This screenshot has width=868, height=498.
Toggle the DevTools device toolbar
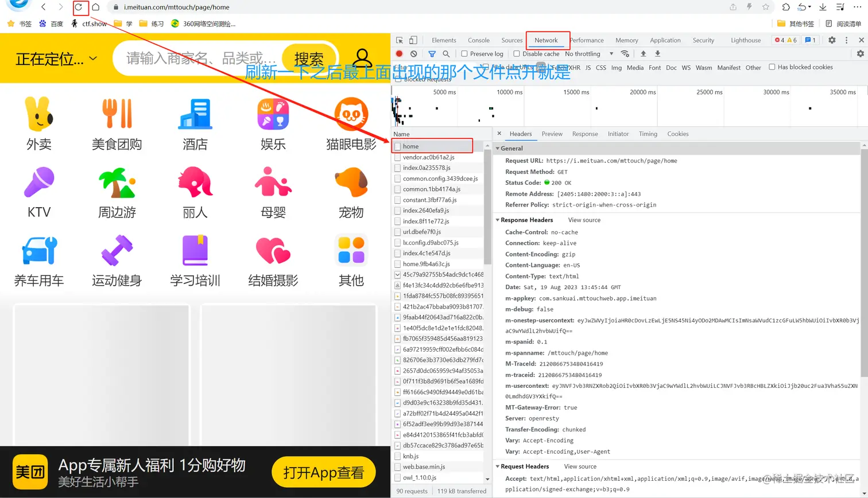point(413,40)
